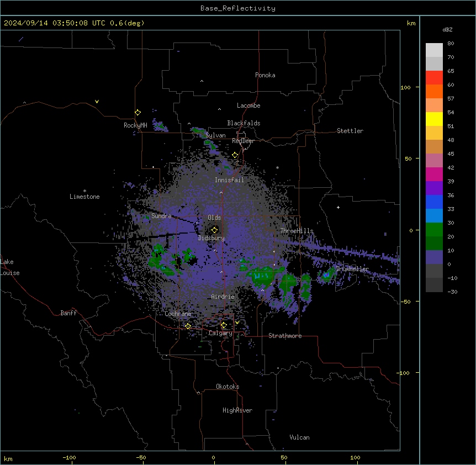Select the white caret marker west of Ponoka

202,81
